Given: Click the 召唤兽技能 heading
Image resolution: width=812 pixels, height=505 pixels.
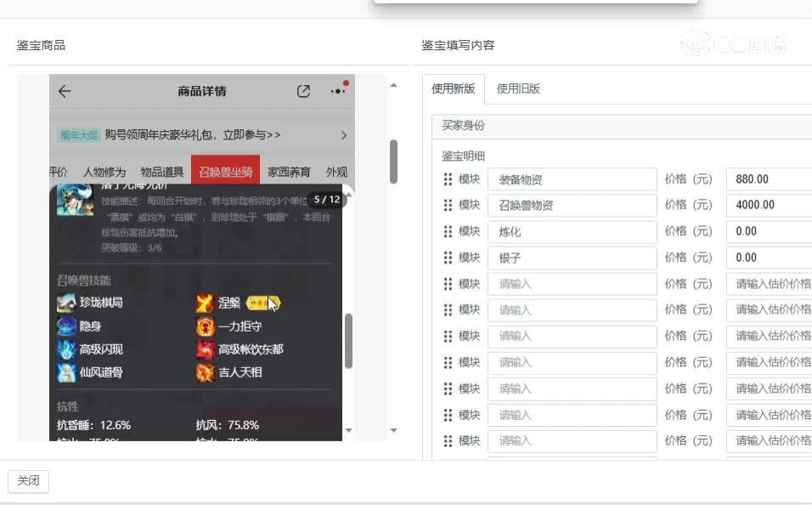Looking at the screenshot, I should pos(84,281).
